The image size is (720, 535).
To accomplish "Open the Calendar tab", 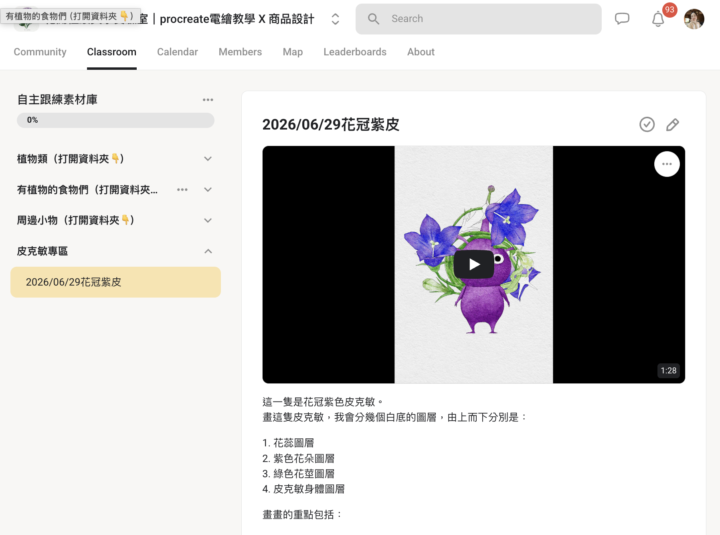I will [177, 52].
